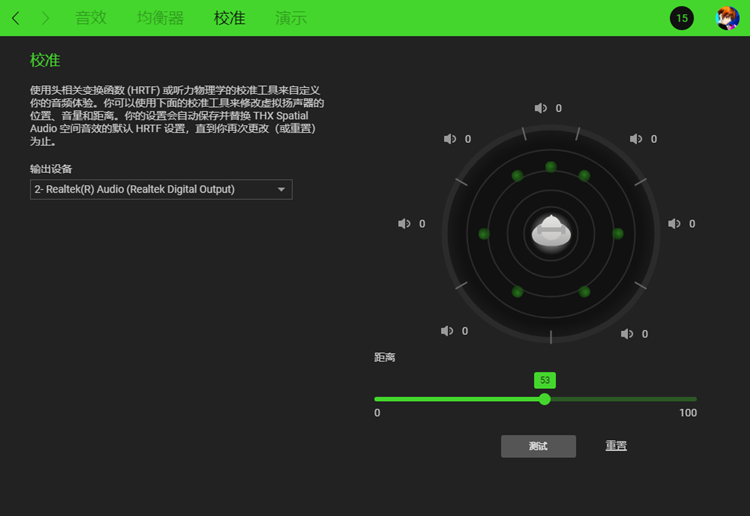Click the 重置 link

(616, 446)
